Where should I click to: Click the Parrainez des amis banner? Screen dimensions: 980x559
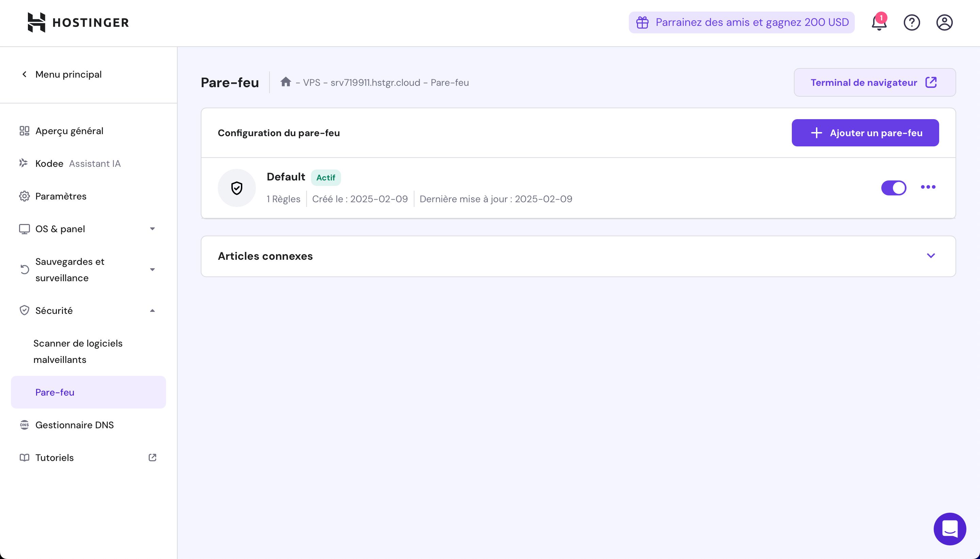click(x=742, y=22)
